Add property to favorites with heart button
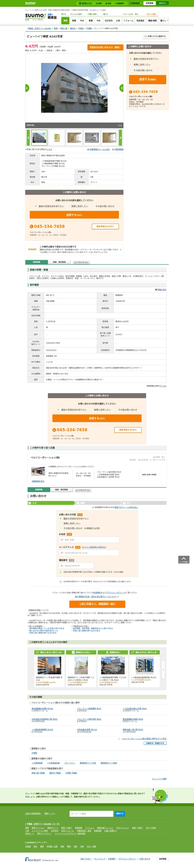The width and height of the screenshot is (194, 868). click(155, 36)
